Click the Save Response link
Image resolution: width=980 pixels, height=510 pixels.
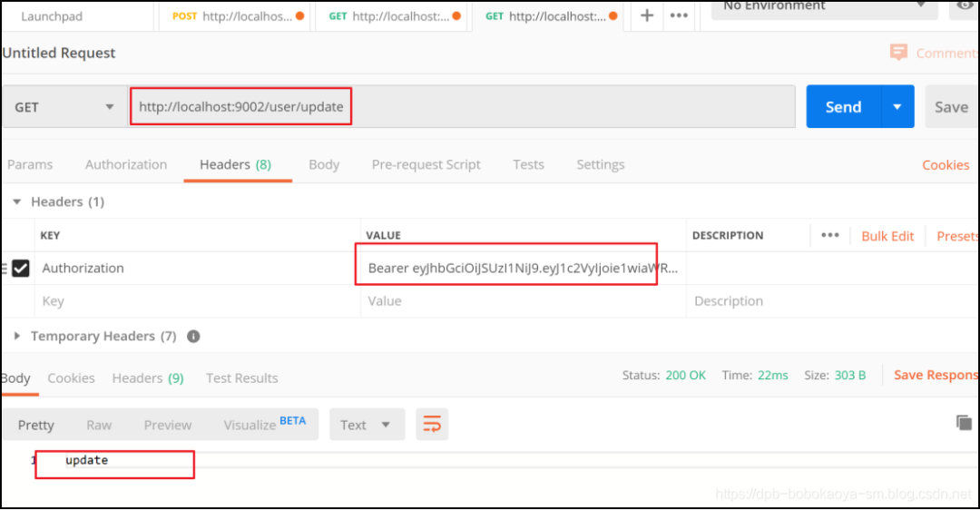pyautogui.click(x=936, y=375)
